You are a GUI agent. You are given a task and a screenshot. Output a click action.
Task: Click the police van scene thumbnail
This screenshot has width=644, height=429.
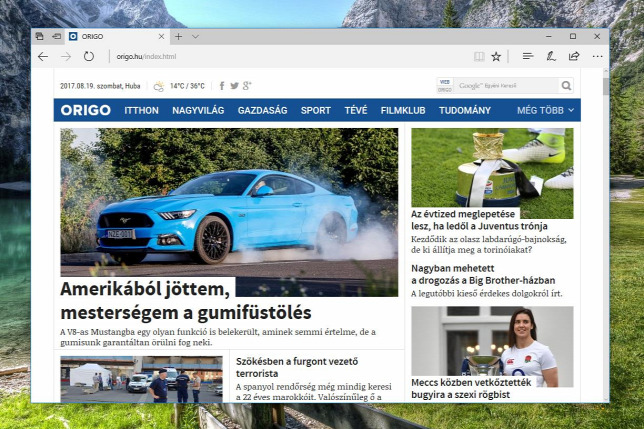[x=141, y=379]
